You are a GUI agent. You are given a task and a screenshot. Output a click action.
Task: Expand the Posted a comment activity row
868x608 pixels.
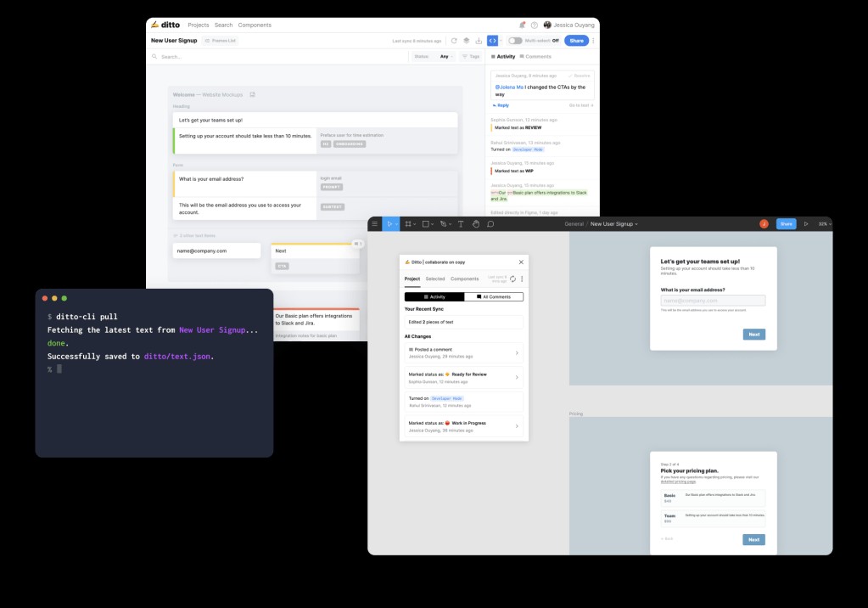(464, 353)
